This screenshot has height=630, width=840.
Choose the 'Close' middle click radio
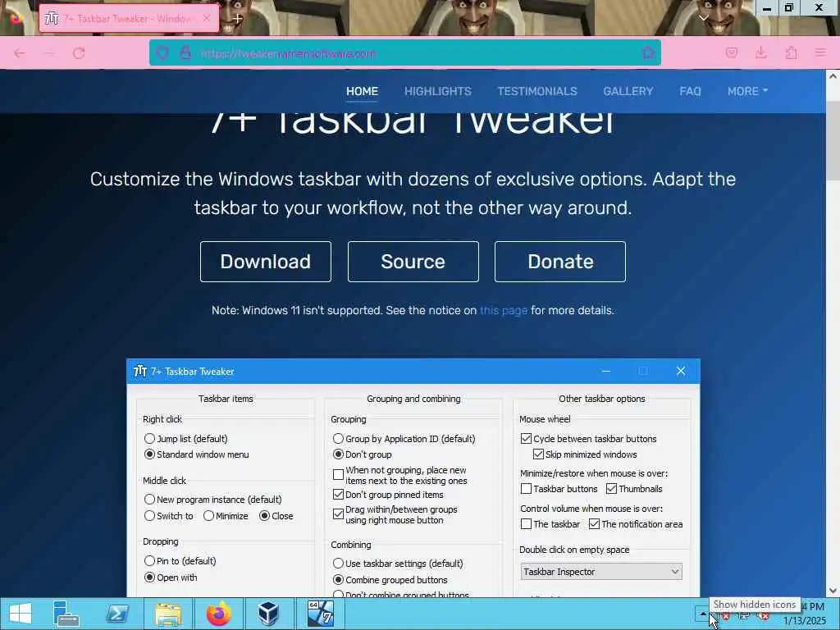264,516
